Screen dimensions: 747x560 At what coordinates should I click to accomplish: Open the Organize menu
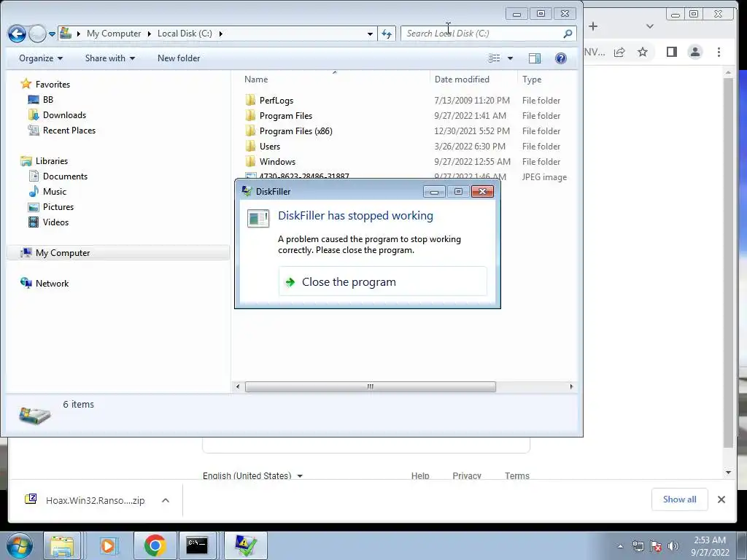41,58
